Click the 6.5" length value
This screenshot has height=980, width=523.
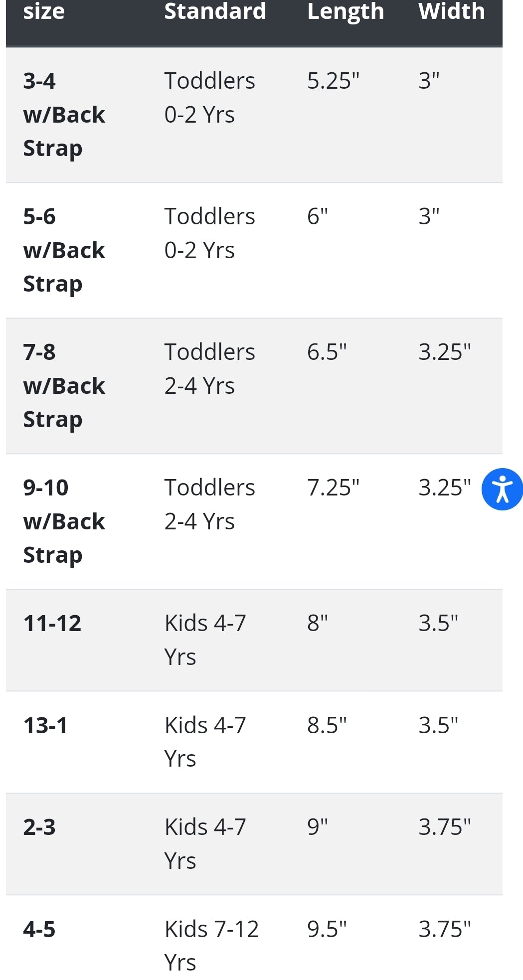coord(327,352)
